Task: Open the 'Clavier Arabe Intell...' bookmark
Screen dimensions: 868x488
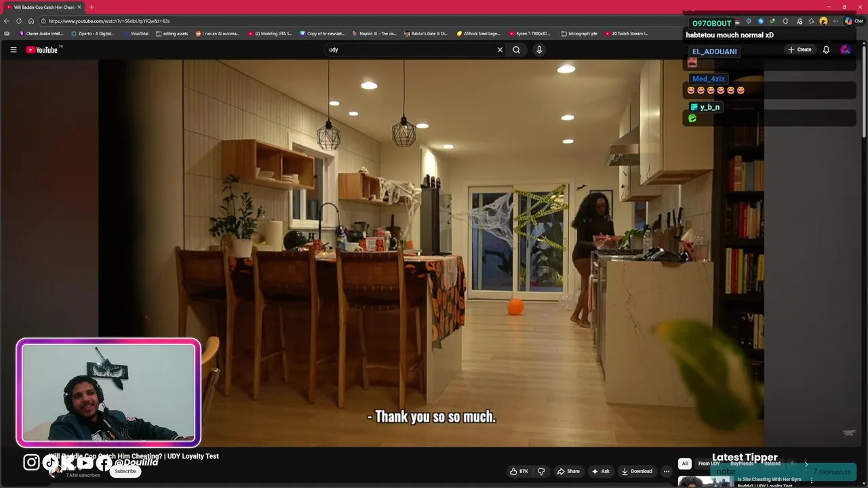Action: click(x=41, y=33)
